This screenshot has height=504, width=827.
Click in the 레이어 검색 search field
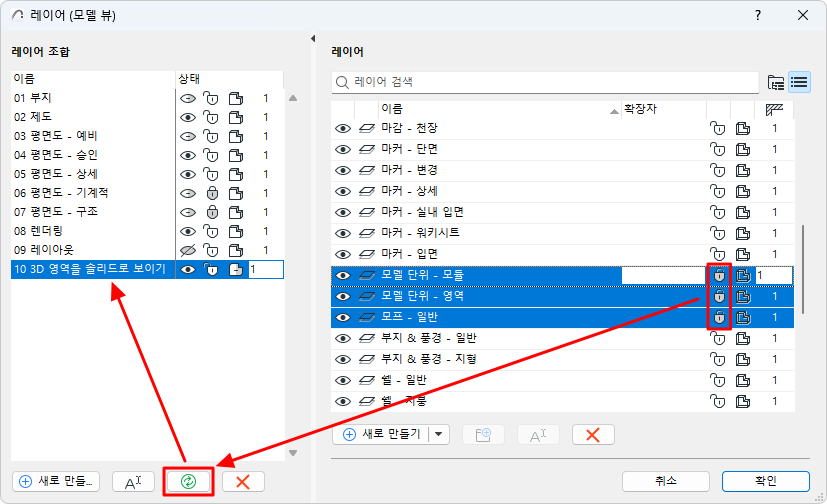(546, 82)
